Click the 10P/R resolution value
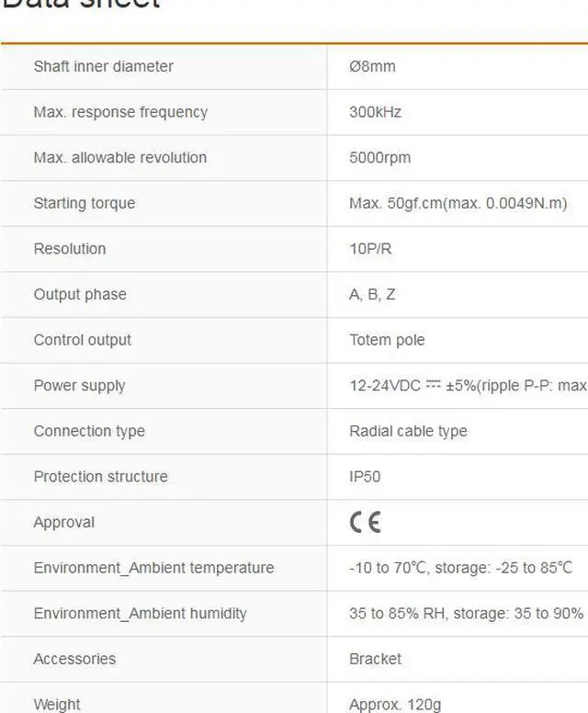This screenshot has height=713, width=588. pos(370,249)
